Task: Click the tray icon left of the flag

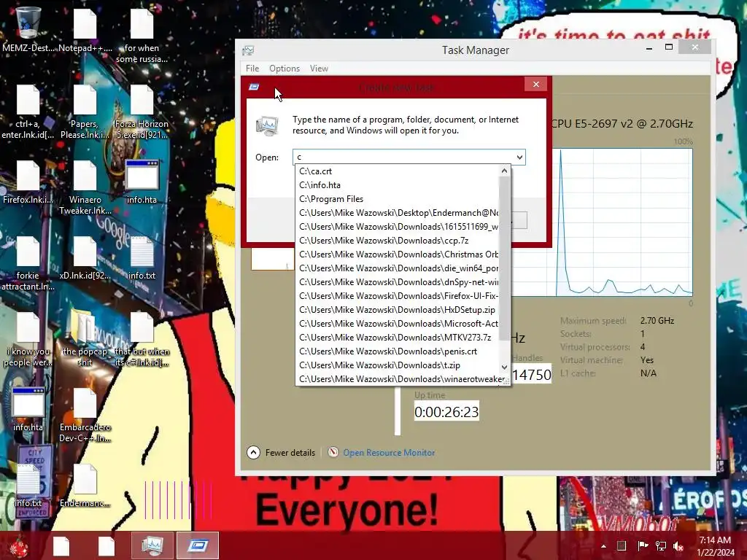Action: 622,545
